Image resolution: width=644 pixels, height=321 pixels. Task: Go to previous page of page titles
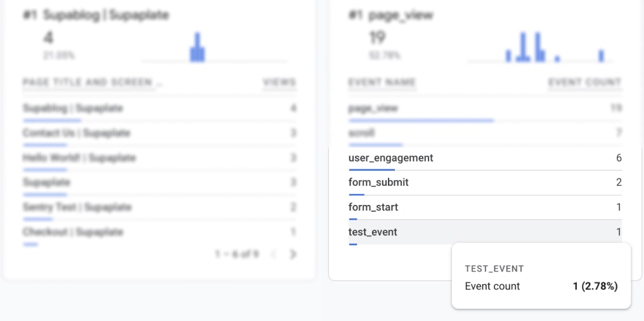pos(274,254)
